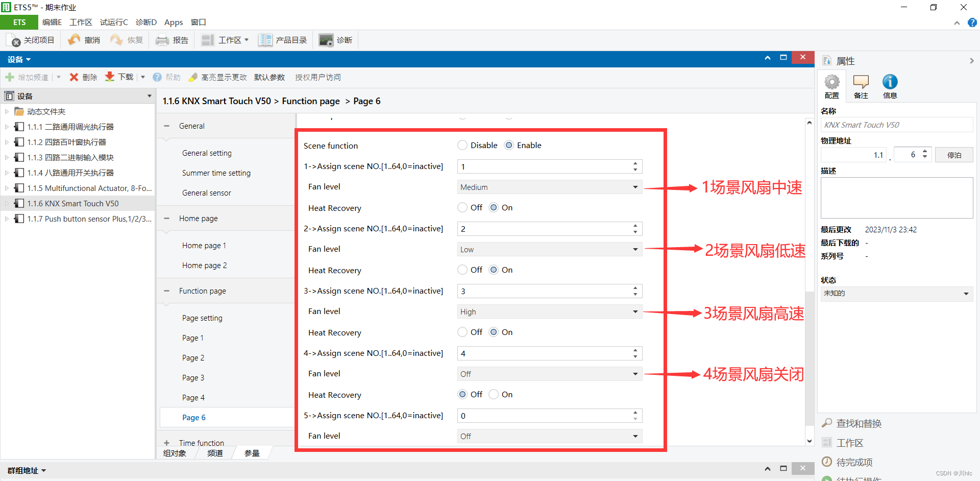The height and width of the screenshot is (481, 980).
Task: Select Disable for Scene function
Action: pos(462,146)
